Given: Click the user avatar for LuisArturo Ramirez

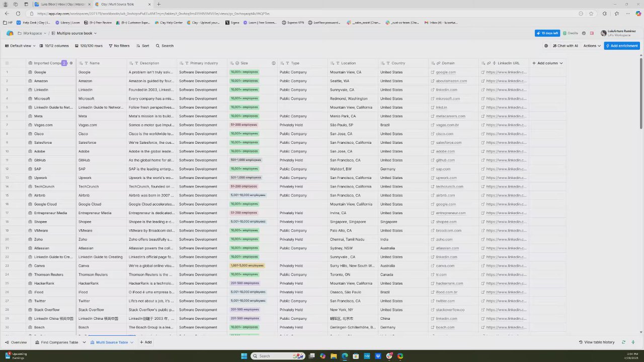Looking at the screenshot, I should click(x=604, y=33).
